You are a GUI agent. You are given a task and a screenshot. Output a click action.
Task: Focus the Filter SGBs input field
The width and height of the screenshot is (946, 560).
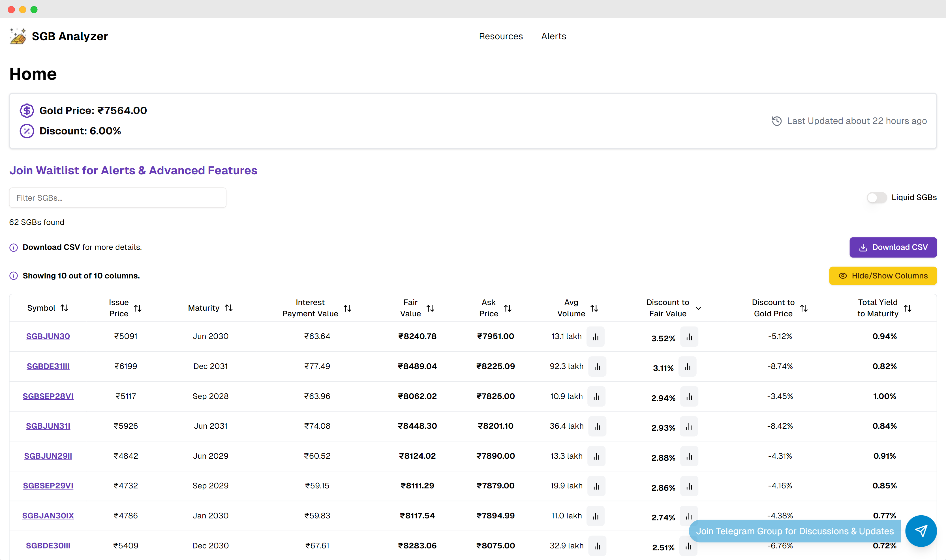(x=118, y=197)
